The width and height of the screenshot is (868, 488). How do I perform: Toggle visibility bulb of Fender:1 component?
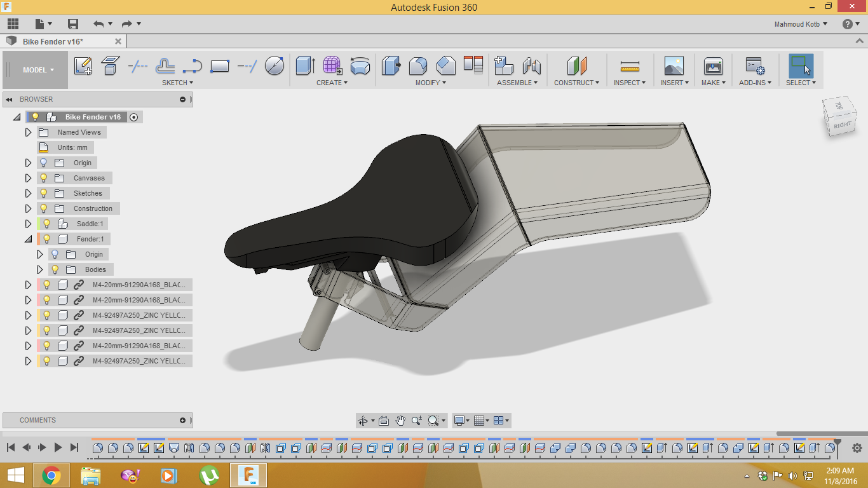(x=46, y=239)
